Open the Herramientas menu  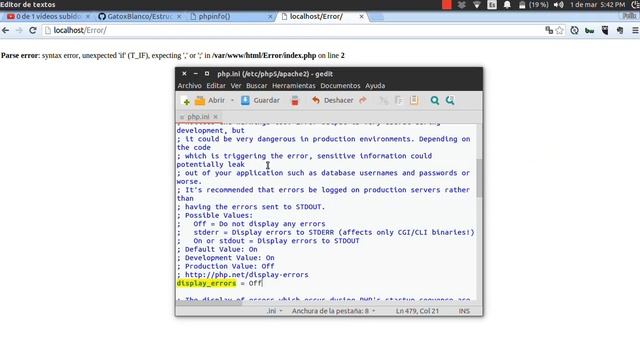click(293, 86)
